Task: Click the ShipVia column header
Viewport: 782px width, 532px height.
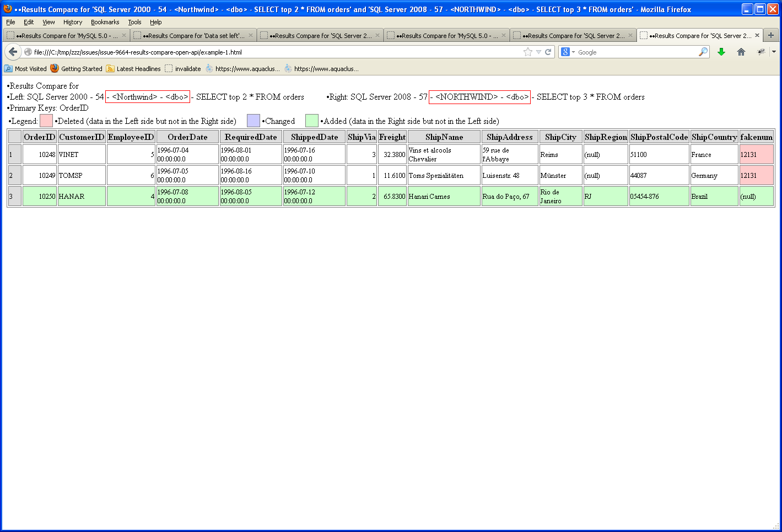Action: coord(362,137)
